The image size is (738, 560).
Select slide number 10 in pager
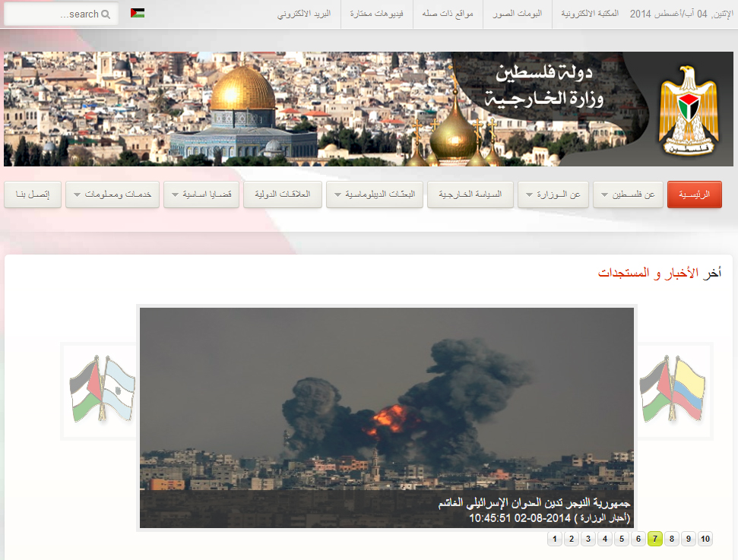(705, 539)
